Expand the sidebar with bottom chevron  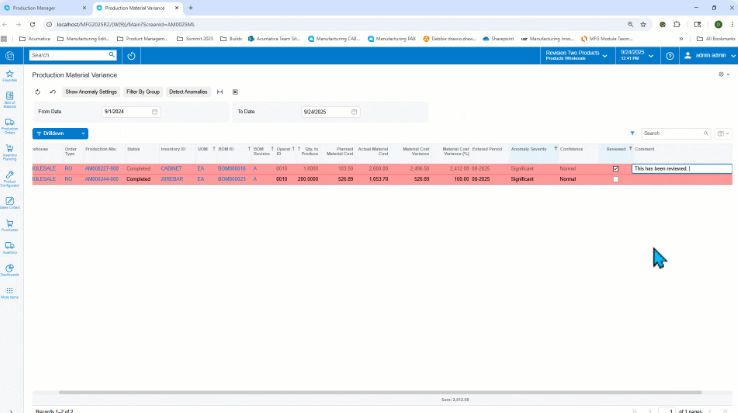[11, 411]
